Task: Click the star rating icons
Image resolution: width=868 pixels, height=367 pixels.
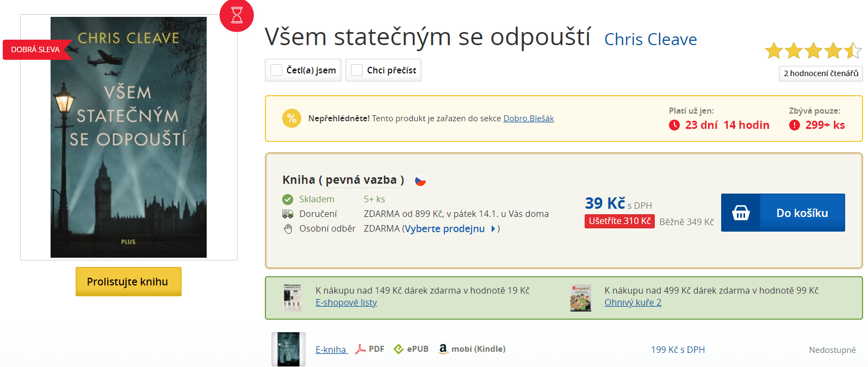Action: click(814, 51)
